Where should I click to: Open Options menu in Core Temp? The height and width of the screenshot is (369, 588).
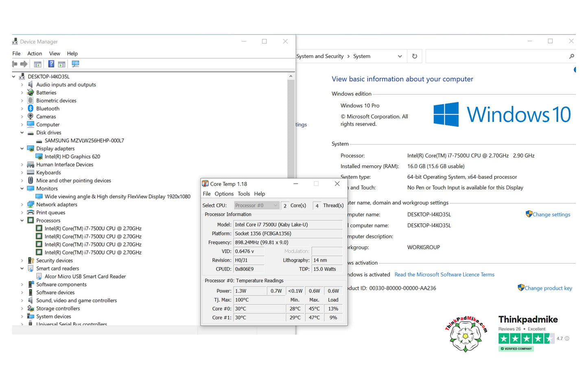224,194
